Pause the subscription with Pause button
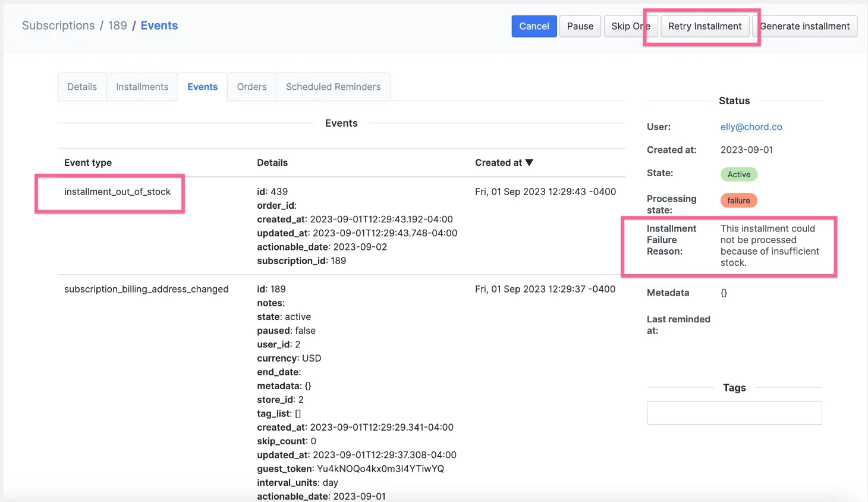Viewport: 868px width, 502px height. pyautogui.click(x=580, y=26)
